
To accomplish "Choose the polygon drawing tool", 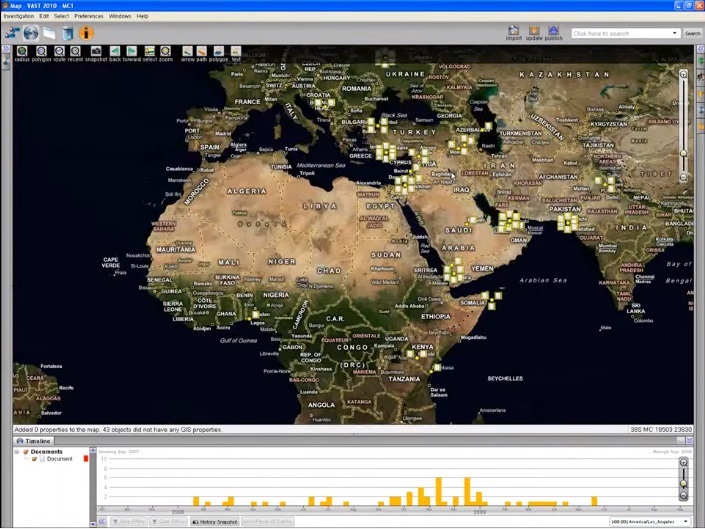I will [218, 51].
